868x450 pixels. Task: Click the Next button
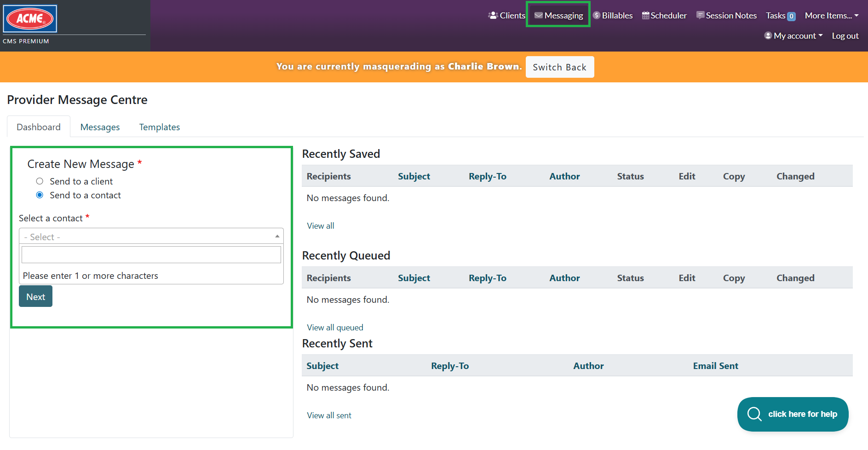[x=35, y=296]
